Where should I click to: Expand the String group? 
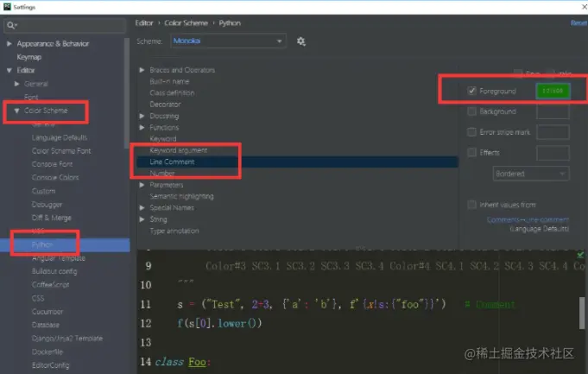(142, 219)
